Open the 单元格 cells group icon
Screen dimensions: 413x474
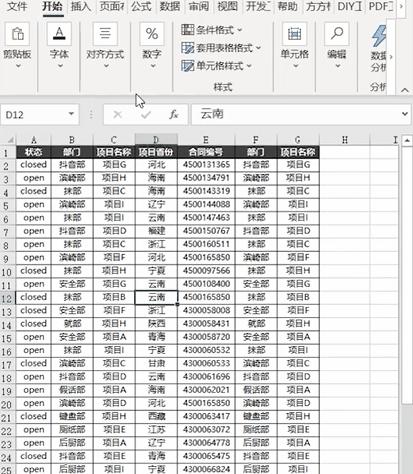point(294,34)
